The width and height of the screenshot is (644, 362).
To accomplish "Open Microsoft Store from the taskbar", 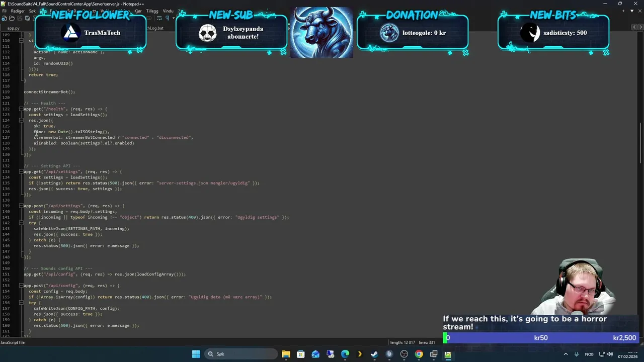I will (x=300, y=354).
